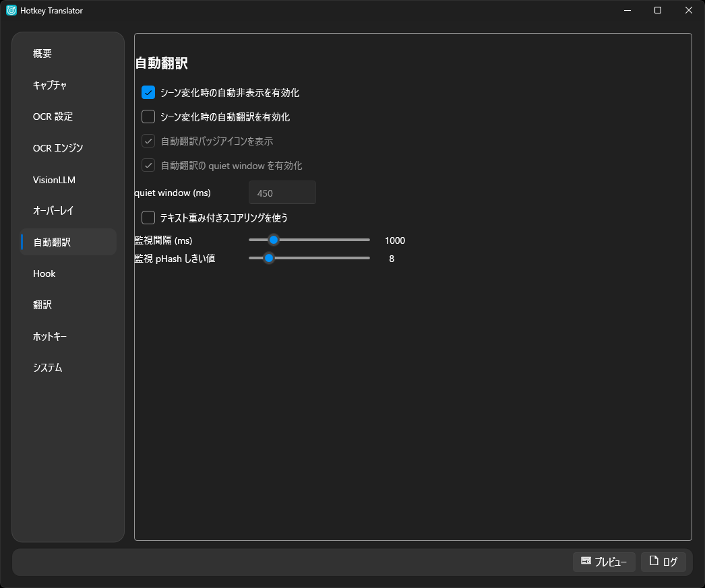This screenshot has height=588, width=705.
Task: Switch to the OCR エンジン page
Action: pos(68,148)
